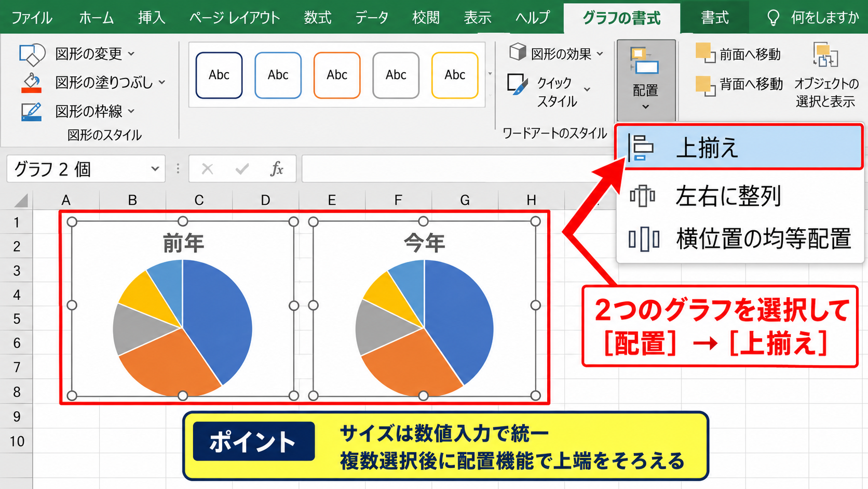This screenshot has width=868, height=489.
Task: Choose 上揃え from the menu
Action: pyautogui.click(x=739, y=147)
